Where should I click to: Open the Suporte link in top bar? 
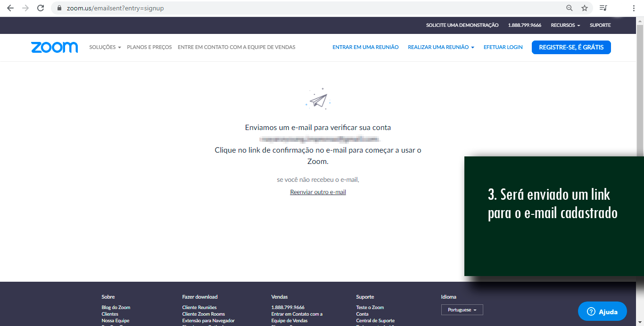pos(600,25)
